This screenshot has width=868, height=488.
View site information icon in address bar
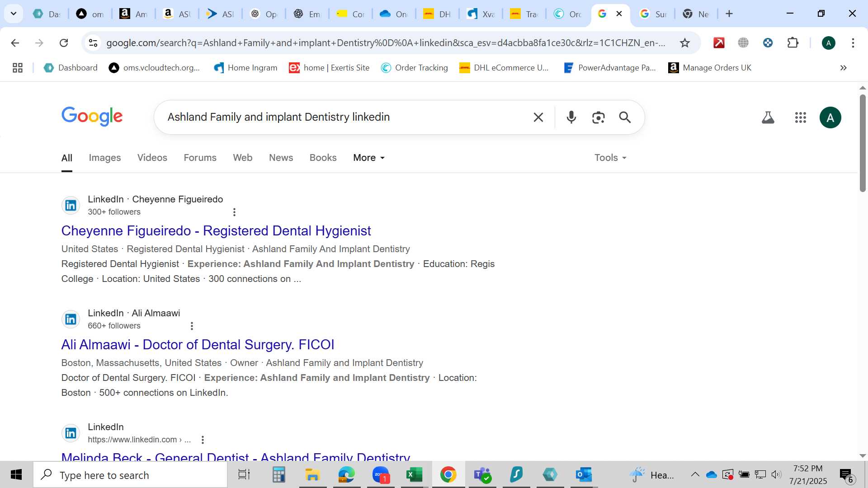(x=93, y=43)
